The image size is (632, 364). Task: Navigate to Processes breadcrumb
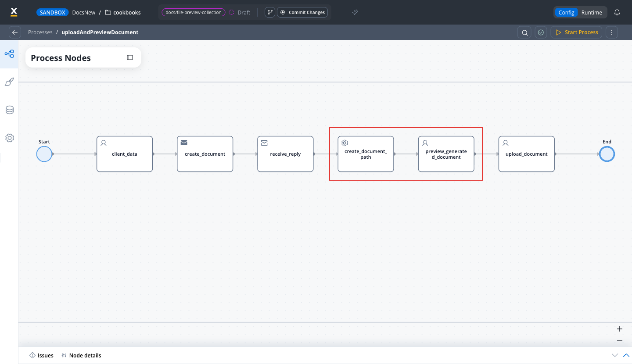coord(40,32)
